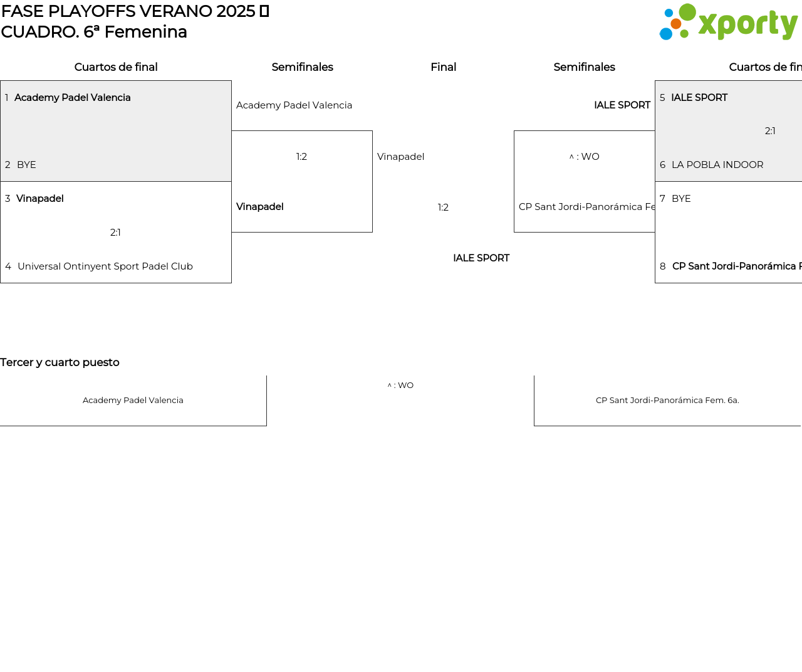Image resolution: width=802 pixels, height=672 pixels.
Task: Click the xporty logo
Action: coord(728,23)
